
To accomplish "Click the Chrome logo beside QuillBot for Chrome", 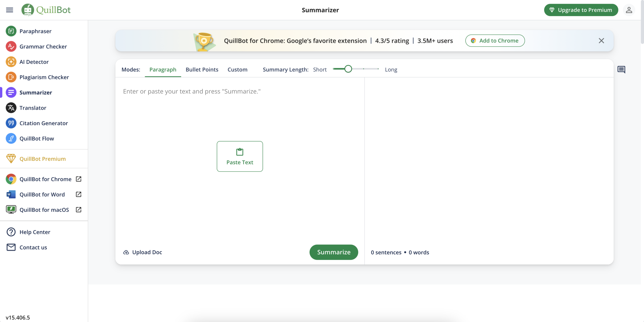I will point(11,179).
